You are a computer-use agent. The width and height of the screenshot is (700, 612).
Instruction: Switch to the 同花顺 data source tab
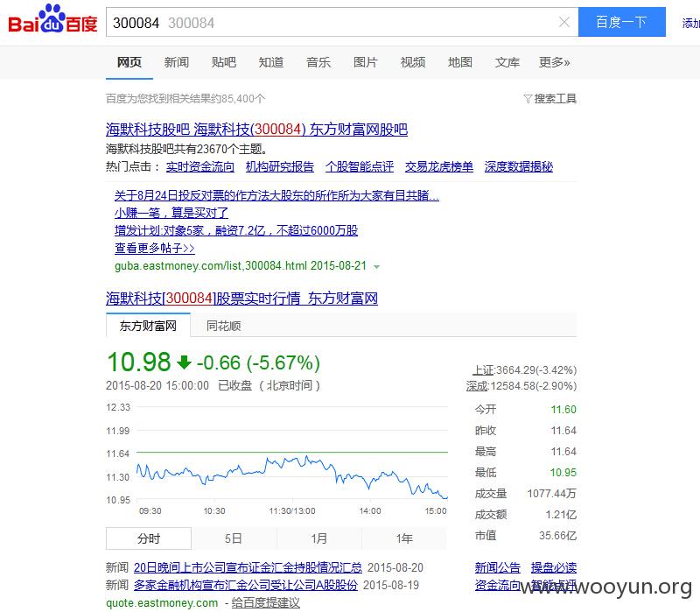tap(223, 326)
